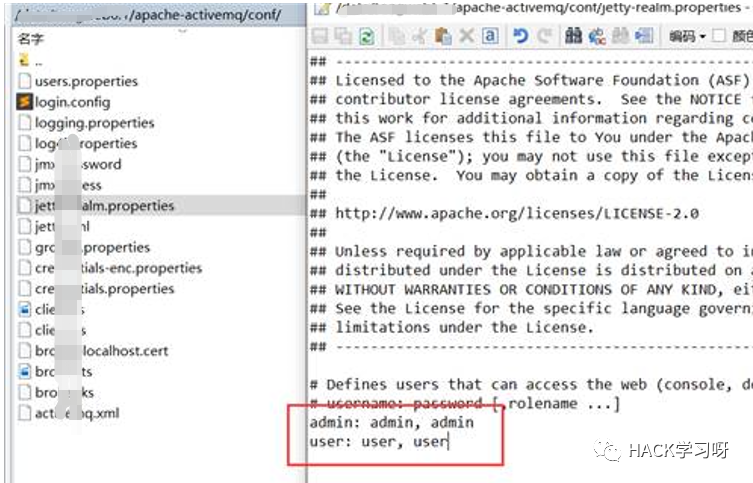Click the apache-activemq/conf path bar
753x483 pixels.
pyautogui.click(x=158, y=15)
